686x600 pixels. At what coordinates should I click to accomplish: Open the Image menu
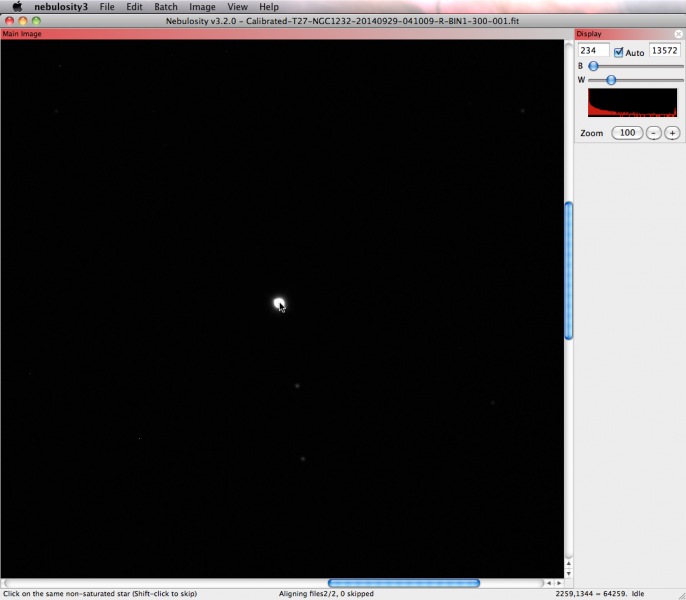click(202, 7)
